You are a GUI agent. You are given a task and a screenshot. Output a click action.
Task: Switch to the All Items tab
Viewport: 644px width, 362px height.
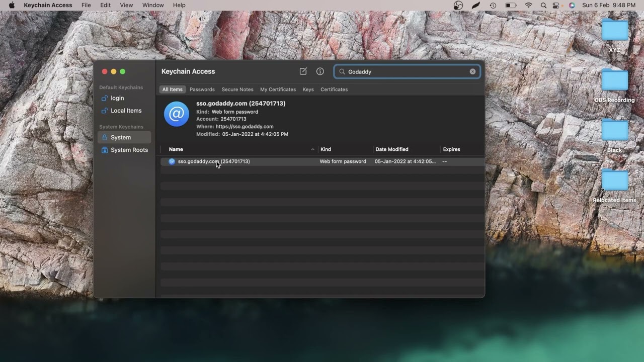173,89
